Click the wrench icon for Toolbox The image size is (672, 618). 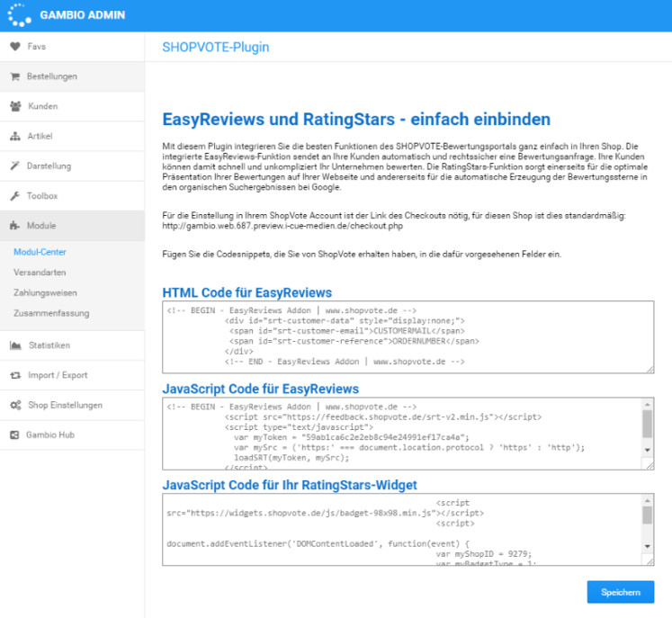pyautogui.click(x=14, y=195)
